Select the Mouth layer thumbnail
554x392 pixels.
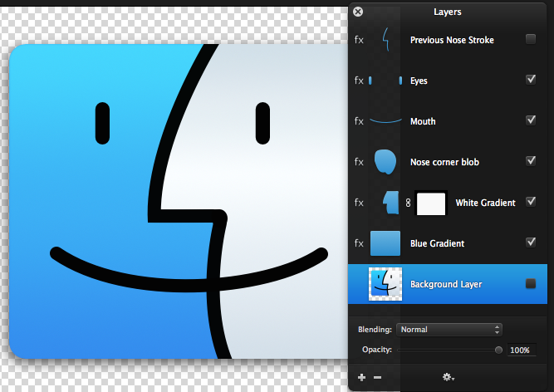coord(385,121)
